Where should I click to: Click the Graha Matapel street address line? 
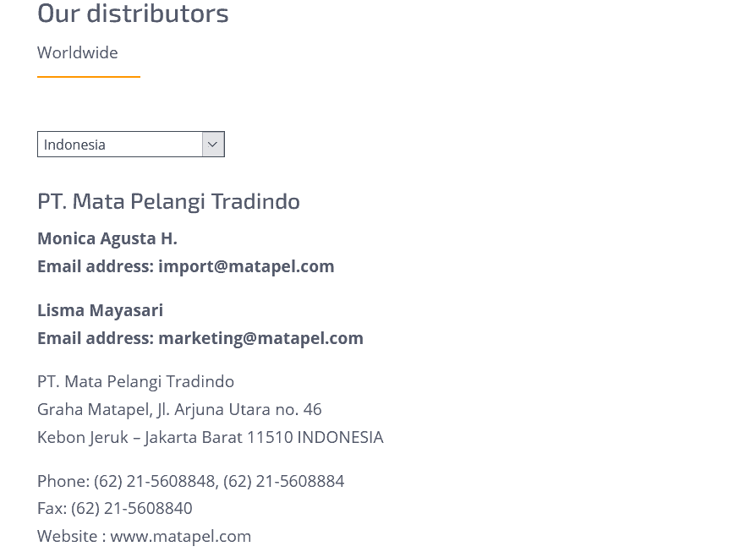click(178, 409)
